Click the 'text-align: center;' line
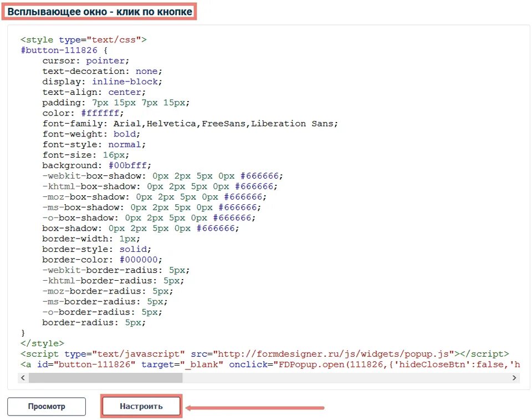Image resolution: width=532 pixels, height=420 pixels. [x=94, y=93]
